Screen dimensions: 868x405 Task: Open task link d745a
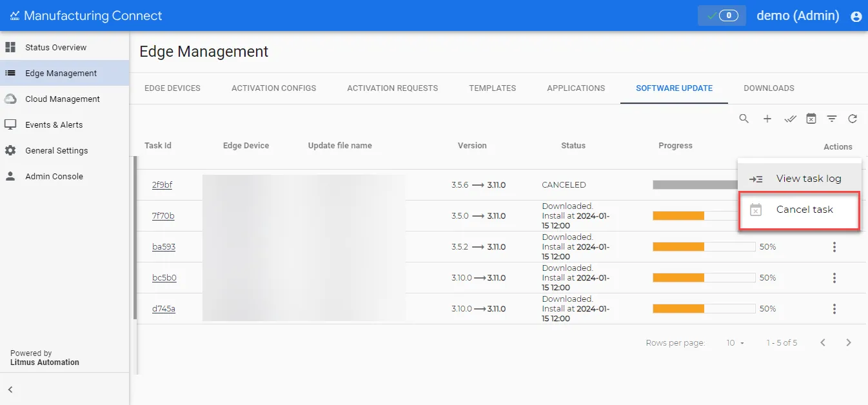[x=164, y=309]
